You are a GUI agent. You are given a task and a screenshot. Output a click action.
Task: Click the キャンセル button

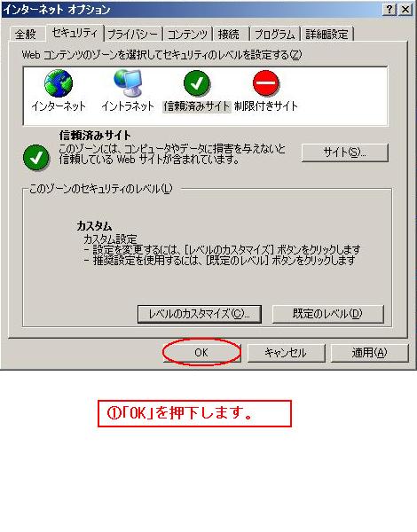pos(286,353)
